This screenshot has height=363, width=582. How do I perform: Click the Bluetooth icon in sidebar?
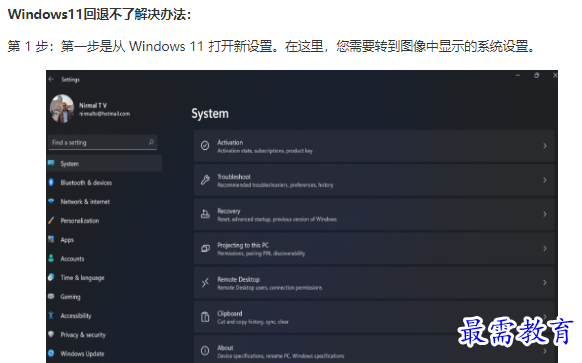[51, 182]
